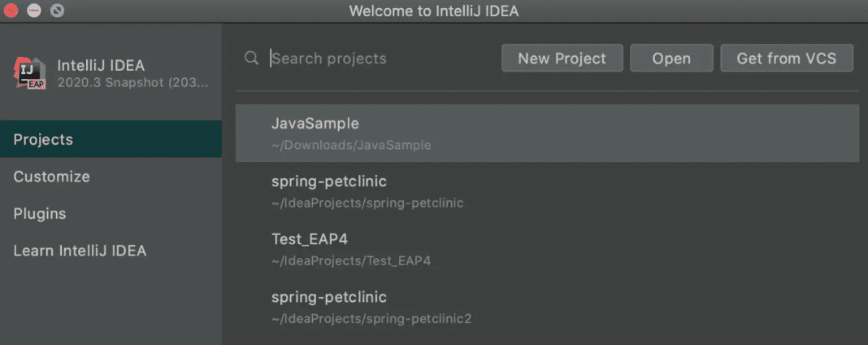This screenshot has width=868, height=345.
Task: Click the 2020.3 Snapshot version label
Action: [x=132, y=83]
